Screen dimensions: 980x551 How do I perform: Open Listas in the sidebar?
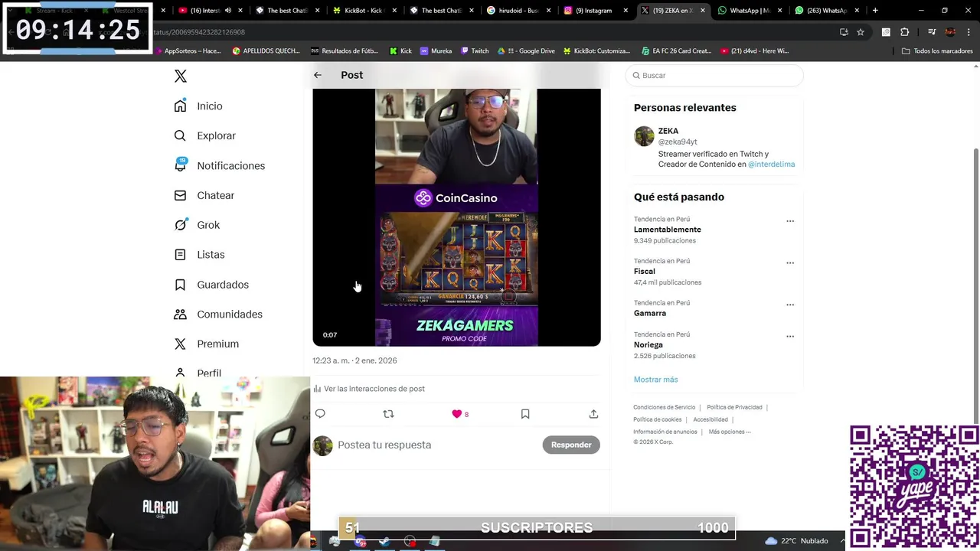click(200, 255)
